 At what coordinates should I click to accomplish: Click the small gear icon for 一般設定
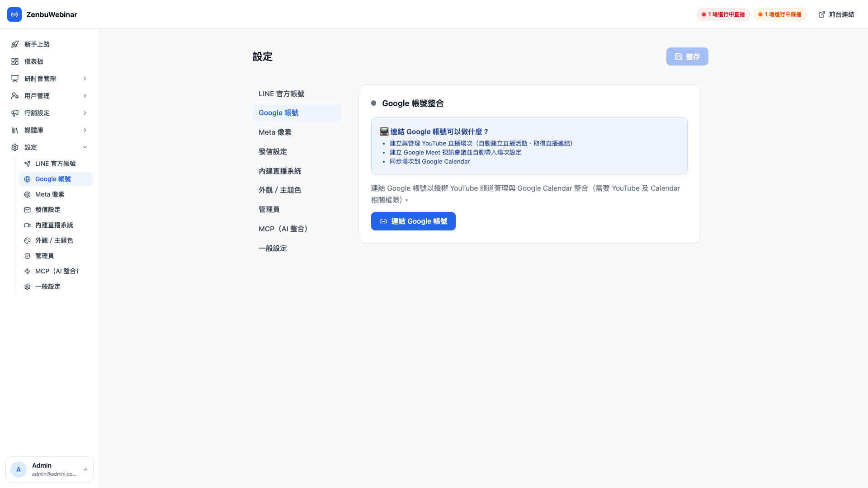click(28, 286)
